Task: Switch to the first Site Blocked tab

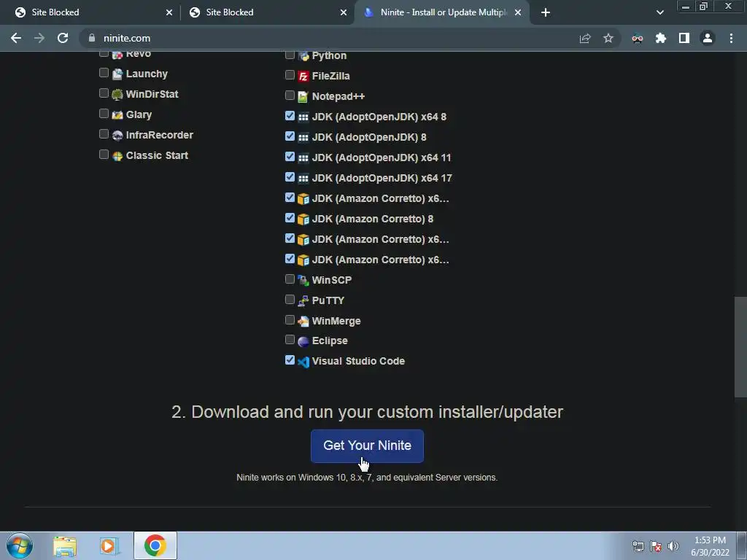Action: [x=92, y=12]
